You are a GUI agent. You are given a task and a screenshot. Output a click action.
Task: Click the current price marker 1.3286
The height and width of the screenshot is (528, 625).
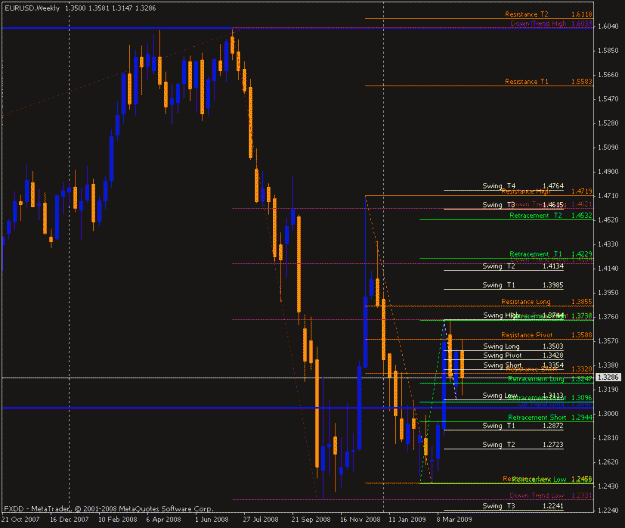(x=608, y=377)
